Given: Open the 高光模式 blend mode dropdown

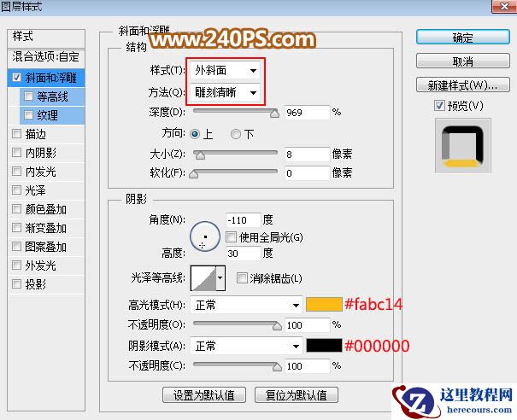Looking at the screenshot, I should pos(246,305).
